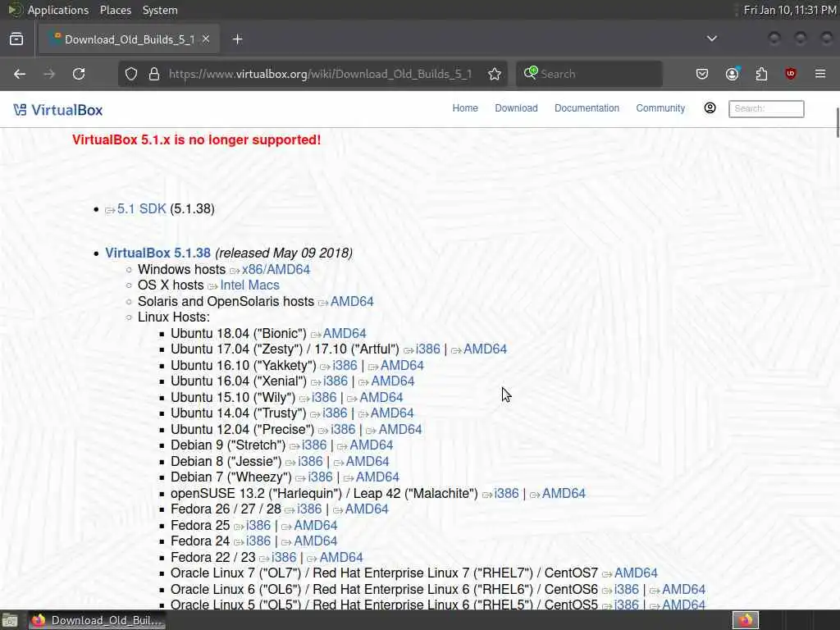The image size is (840, 630).
Task: Download Ubuntu 18.04 Bionic AMD64
Action: point(345,333)
